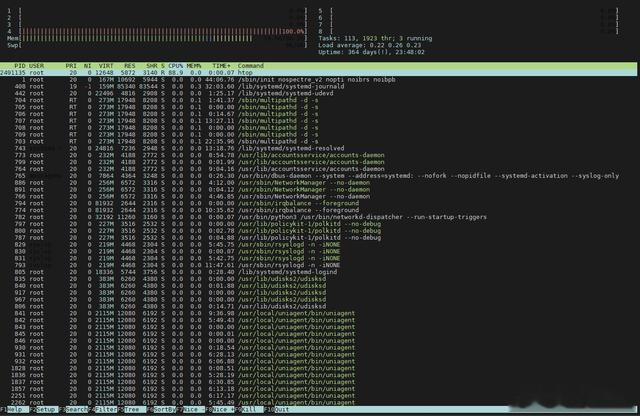640x416 pixels.
Task: Sort by the RES column header
Action: pos(130,66)
